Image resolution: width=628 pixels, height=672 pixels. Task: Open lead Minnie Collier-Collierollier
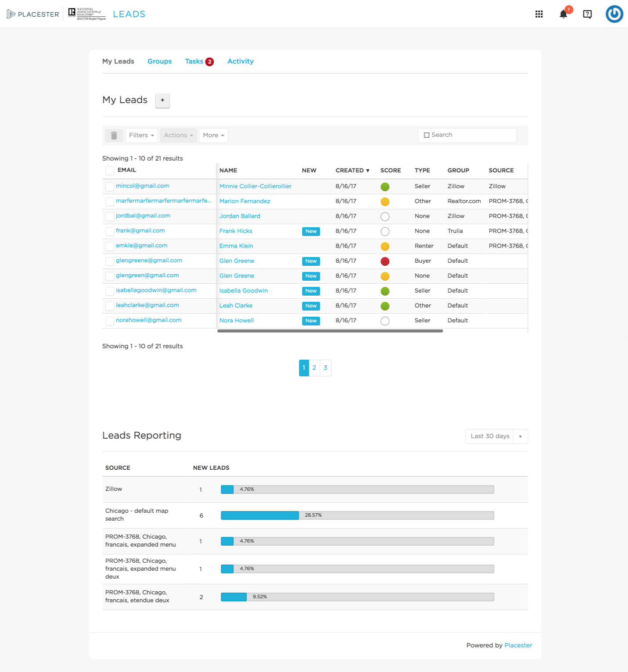[x=255, y=186]
